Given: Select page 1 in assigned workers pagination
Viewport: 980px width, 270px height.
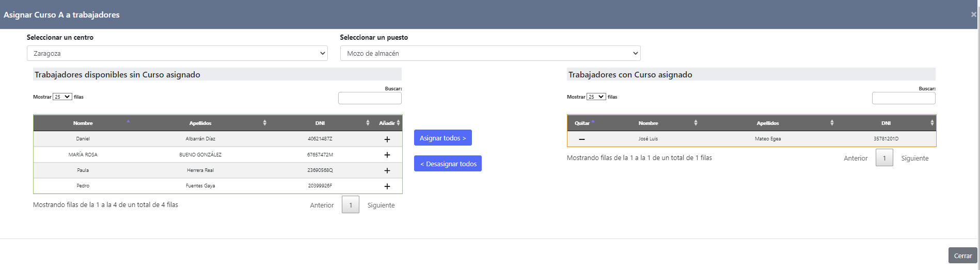Looking at the screenshot, I should 884,158.
